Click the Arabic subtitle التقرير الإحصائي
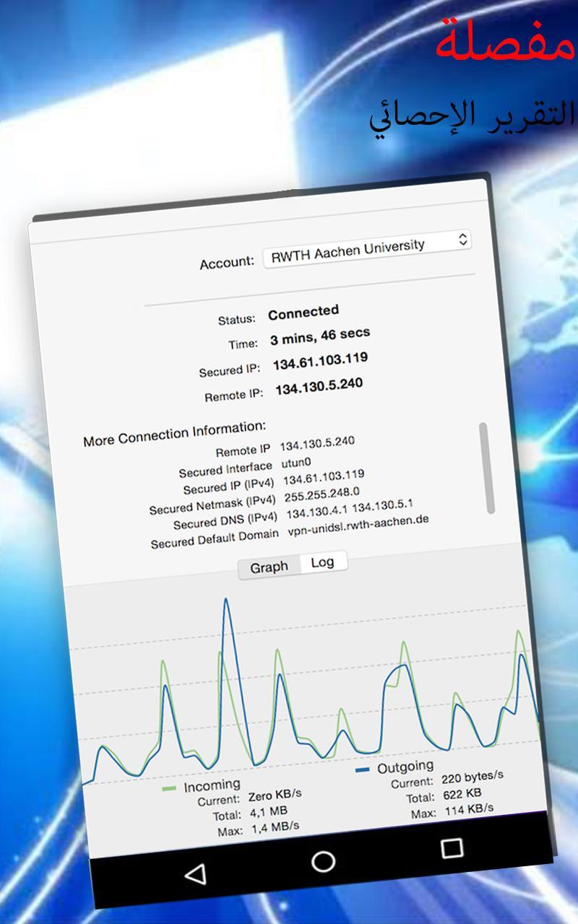Screen dimensions: 578x924 [473, 117]
